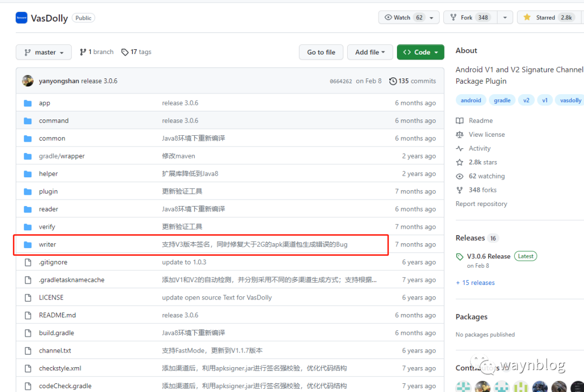Screen dimensions: 584x392
Task: Click the release tag icon near V3.0.6
Action: pos(460,256)
